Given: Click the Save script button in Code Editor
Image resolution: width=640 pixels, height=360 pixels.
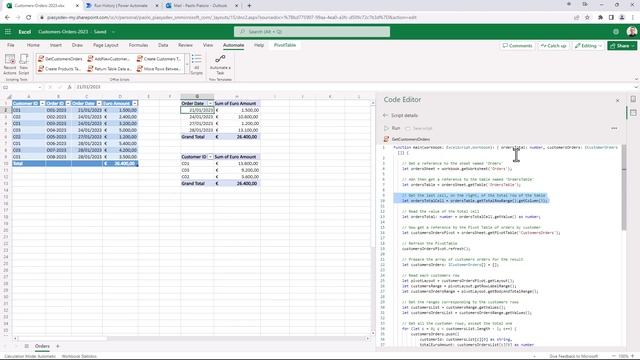Looking at the screenshot, I should click(418, 128).
